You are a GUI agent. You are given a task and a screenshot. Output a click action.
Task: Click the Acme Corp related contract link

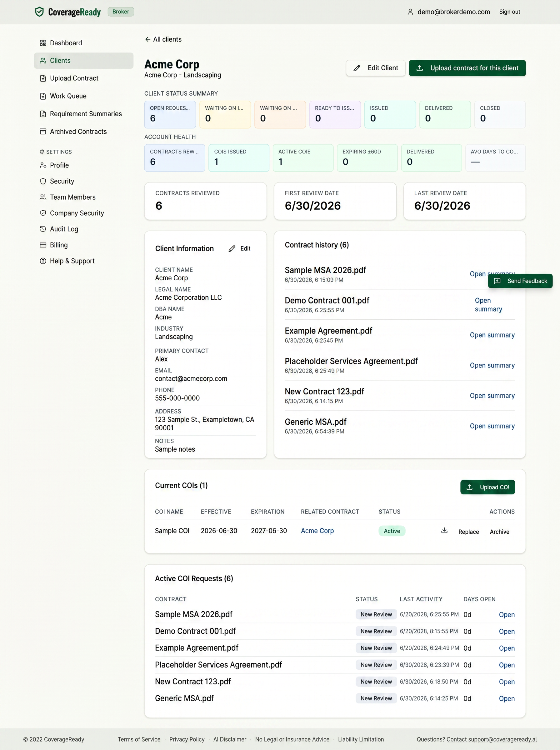pos(317,531)
